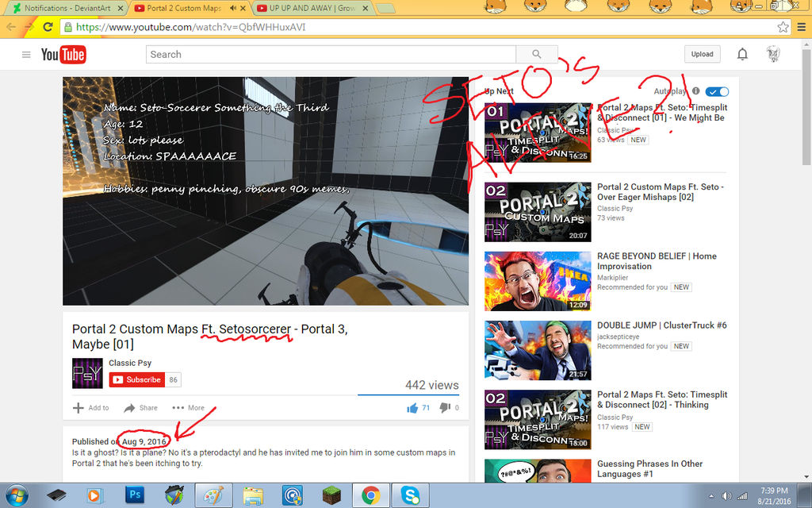Click the 86 subscriber count
The image size is (812, 508).
(173, 379)
